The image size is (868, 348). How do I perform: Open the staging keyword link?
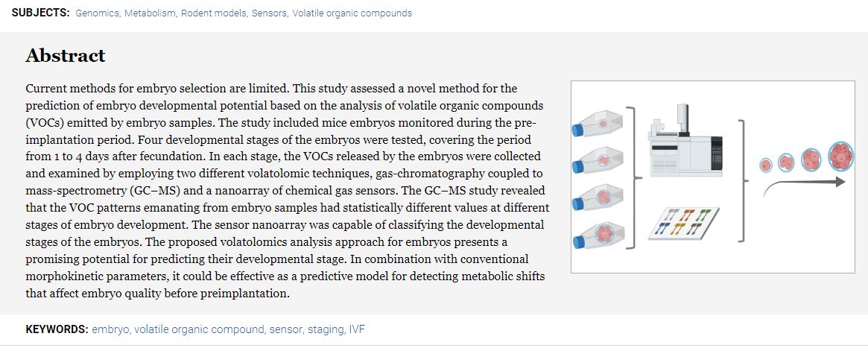(326, 329)
